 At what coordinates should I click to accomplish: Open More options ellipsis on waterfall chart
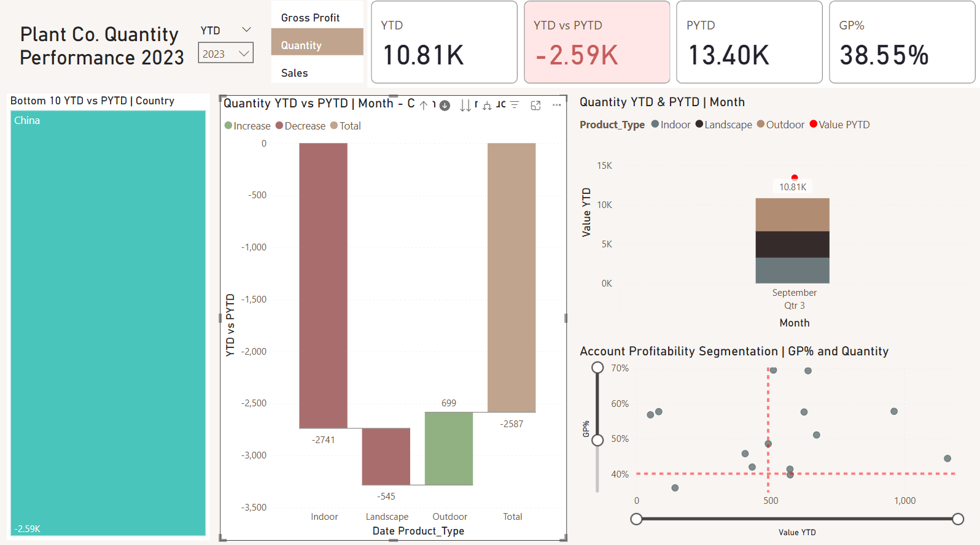pyautogui.click(x=557, y=105)
